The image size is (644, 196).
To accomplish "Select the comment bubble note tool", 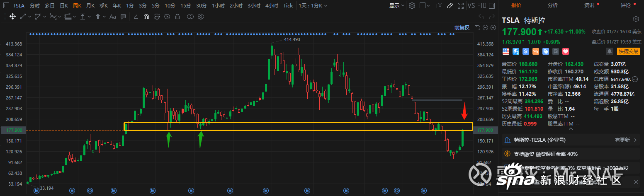I will [123, 17].
